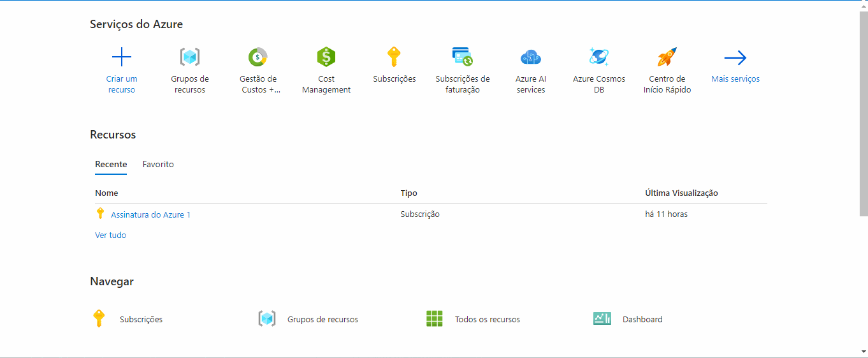868x358 pixels.
Task: Click the Centro de Início Rápido label
Action: point(667,84)
